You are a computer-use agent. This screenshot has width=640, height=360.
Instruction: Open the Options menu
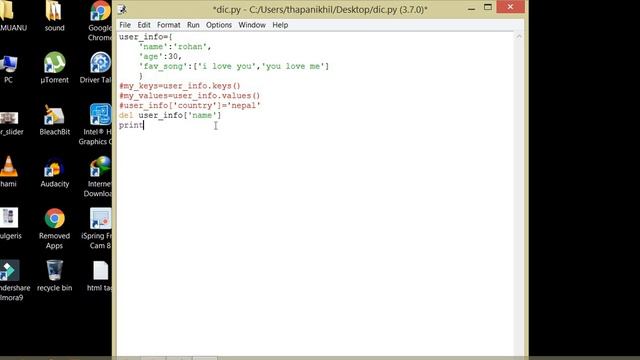(219, 25)
